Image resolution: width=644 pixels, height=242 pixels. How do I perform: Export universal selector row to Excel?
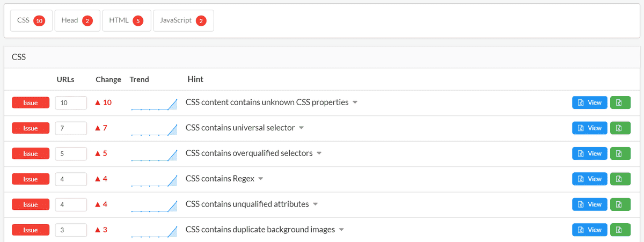click(x=620, y=128)
